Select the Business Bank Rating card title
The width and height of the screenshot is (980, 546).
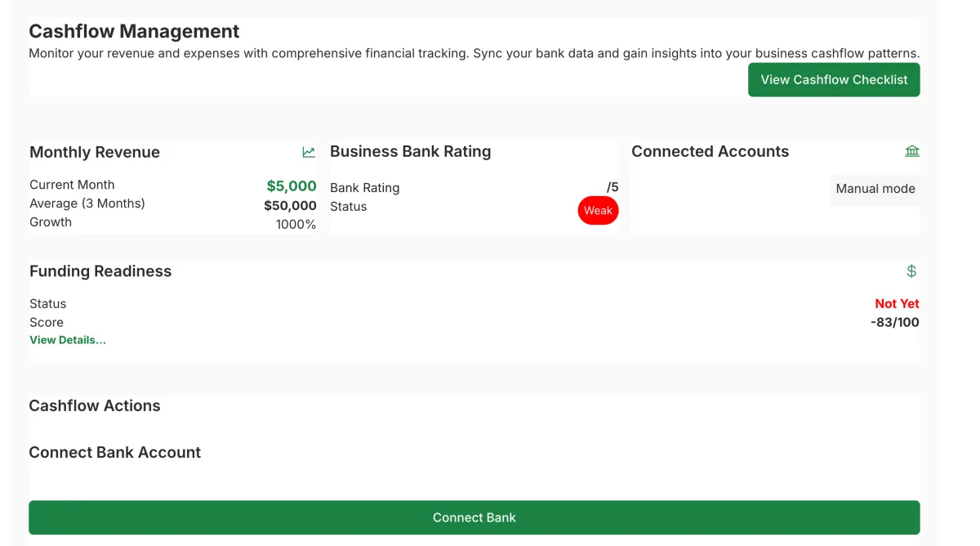tap(410, 151)
